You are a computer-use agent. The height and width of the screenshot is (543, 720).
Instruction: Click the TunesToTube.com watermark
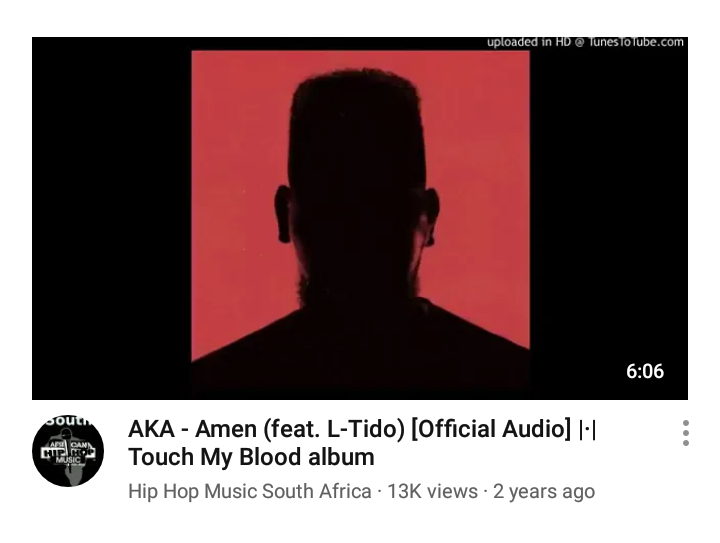pos(636,42)
